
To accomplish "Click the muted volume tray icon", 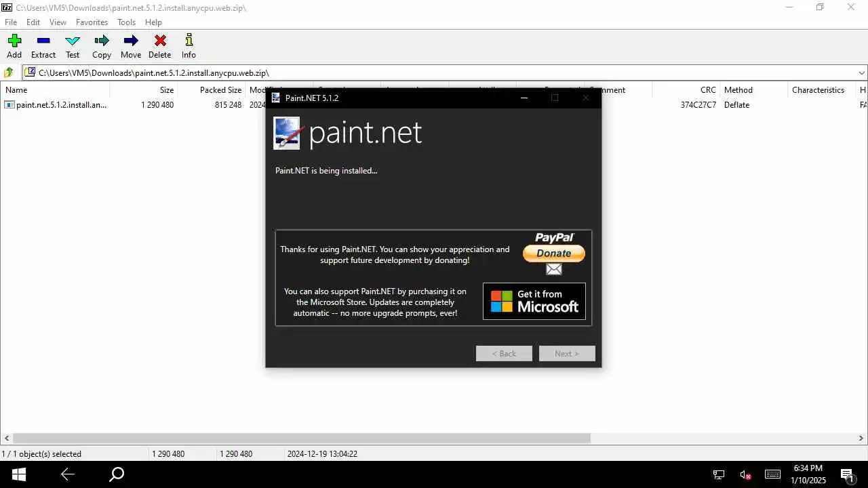I will point(745,475).
